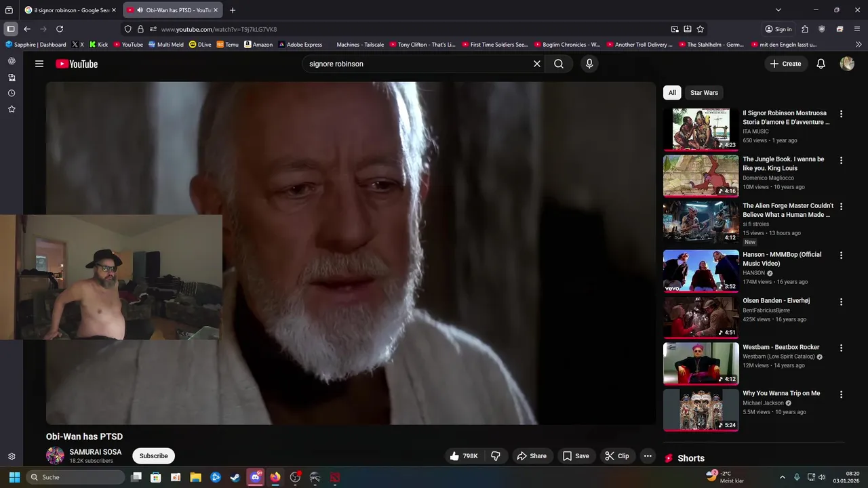Open picture-in-picture icon in address bar
Viewport: 868px width, 488px height.
pos(675,29)
